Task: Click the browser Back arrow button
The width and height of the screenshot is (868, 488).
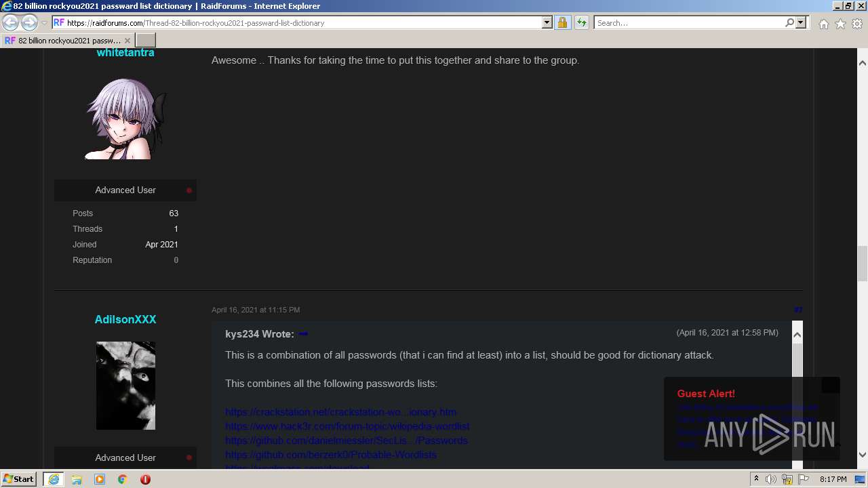Action: [x=10, y=23]
